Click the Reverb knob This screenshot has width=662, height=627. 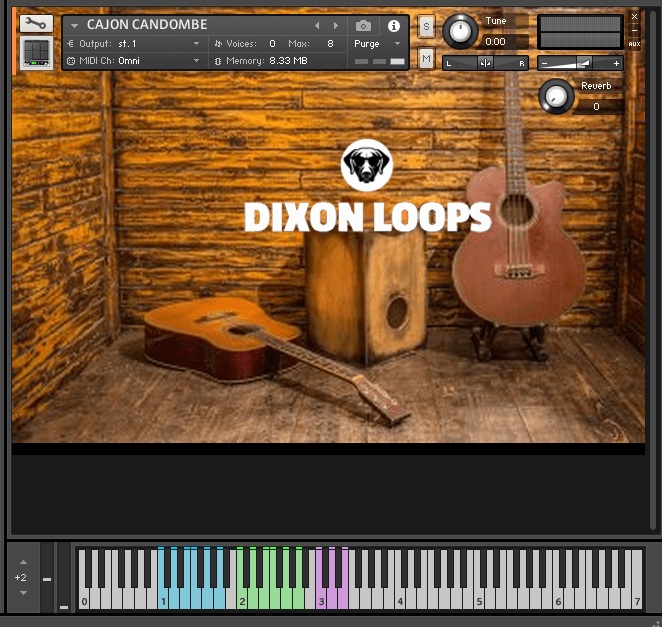[553, 96]
